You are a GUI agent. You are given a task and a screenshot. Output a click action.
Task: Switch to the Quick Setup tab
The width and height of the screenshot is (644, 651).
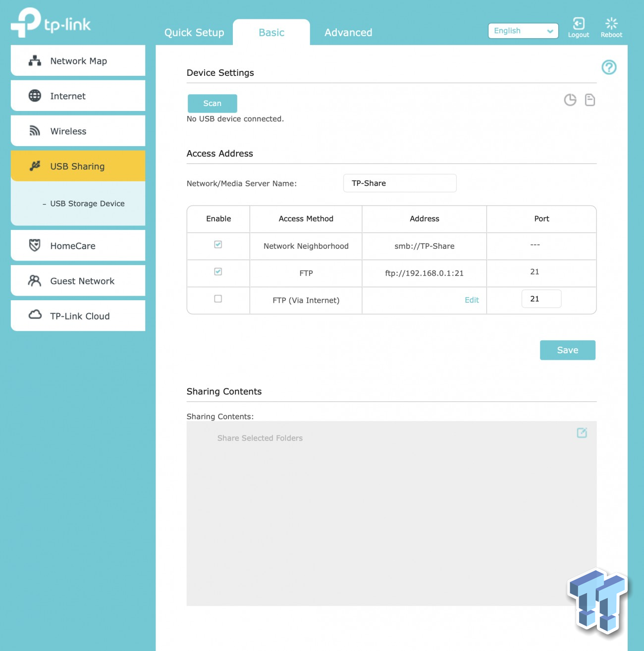point(194,33)
